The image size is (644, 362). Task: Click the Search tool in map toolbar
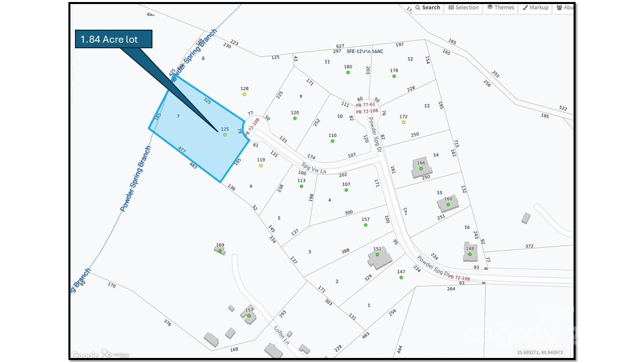(x=428, y=8)
